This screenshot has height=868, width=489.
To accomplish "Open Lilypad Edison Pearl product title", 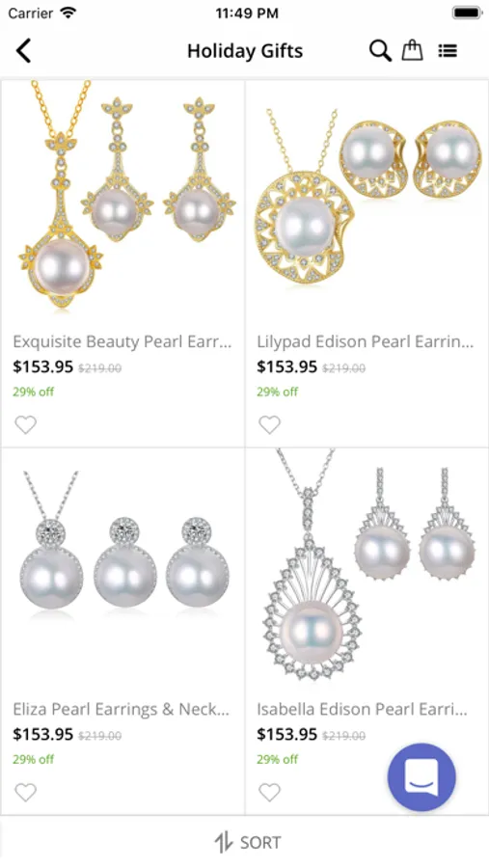I will pos(366,341).
